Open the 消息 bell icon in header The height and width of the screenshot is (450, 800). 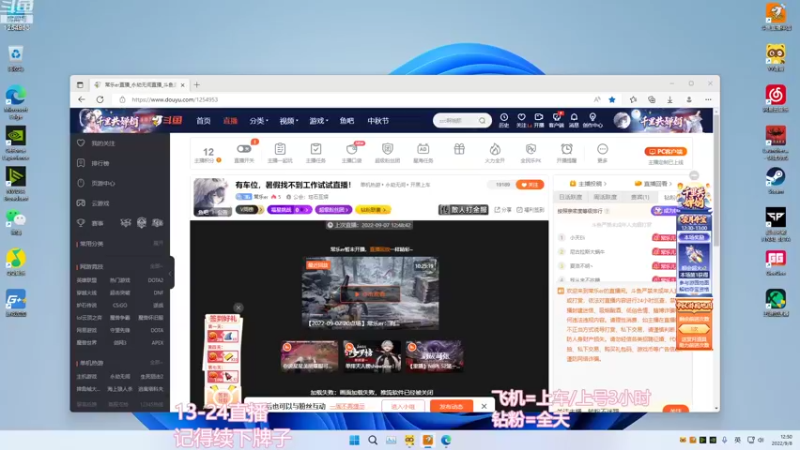click(x=574, y=117)
